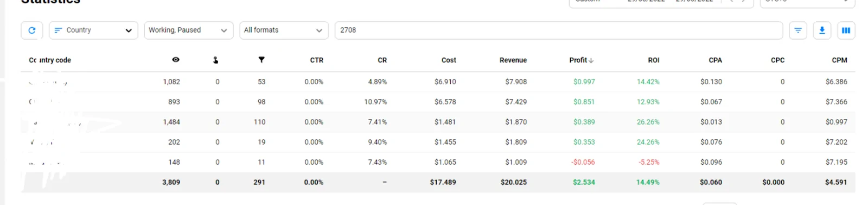
Task: Open the filter settings icon
Action: [x=798, y=30]
